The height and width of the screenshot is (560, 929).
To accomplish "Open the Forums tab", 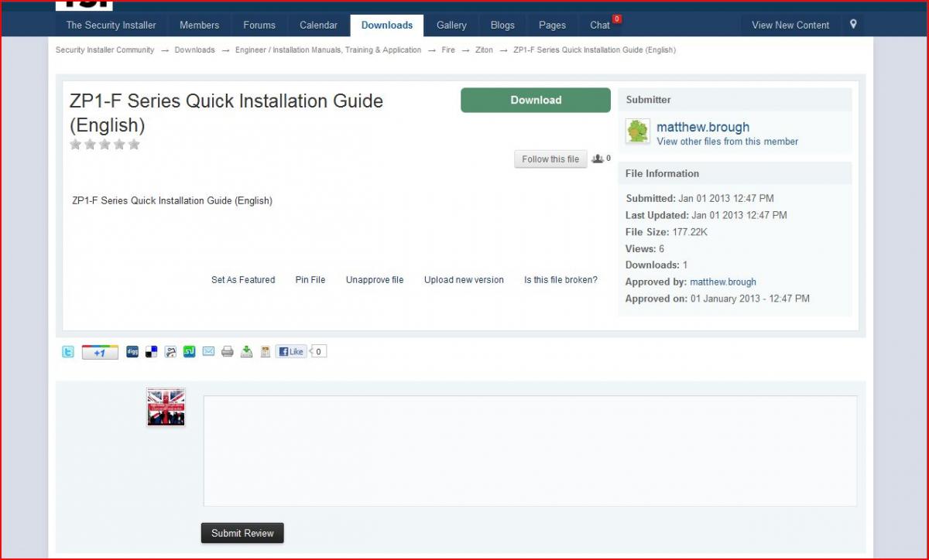I will [x=259, y=25].
